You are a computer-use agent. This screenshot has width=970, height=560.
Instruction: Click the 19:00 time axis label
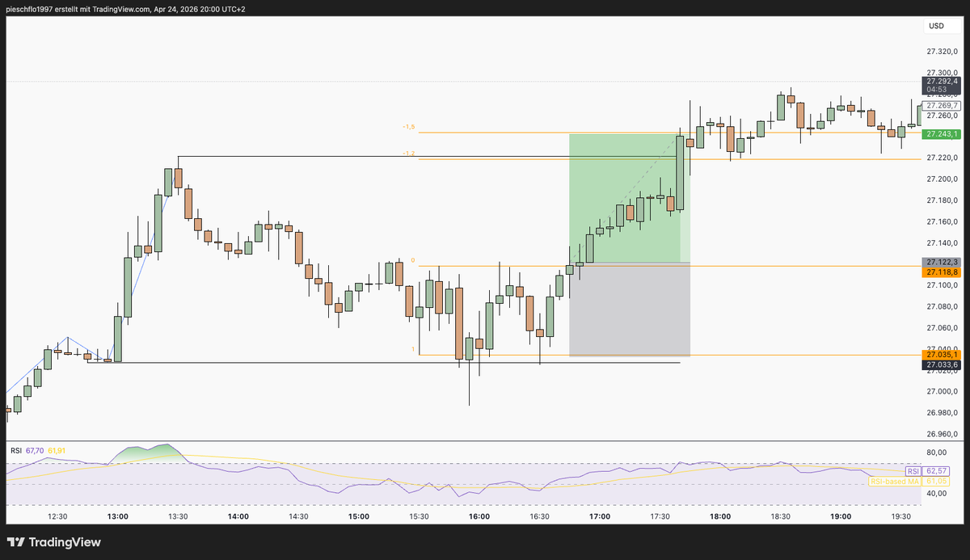pos(841,516)
